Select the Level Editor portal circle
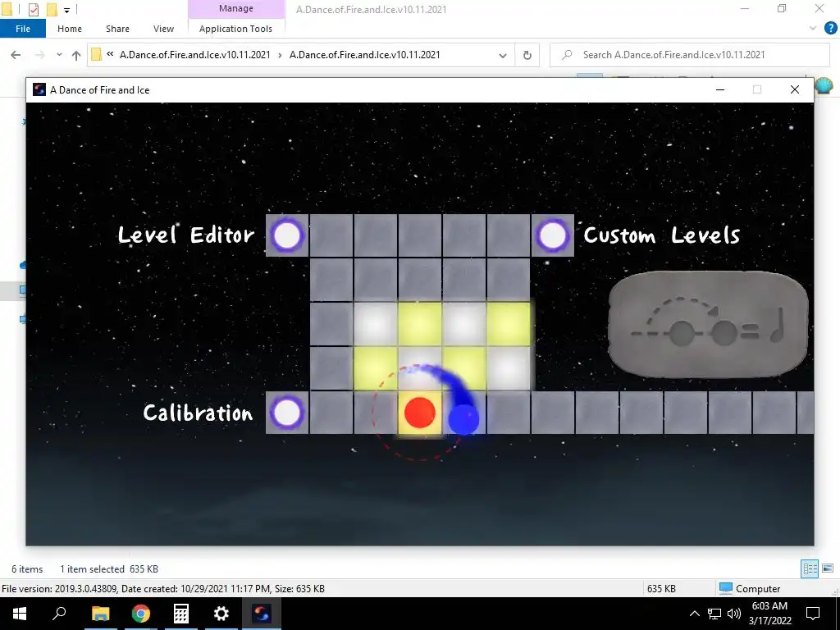This screenshot has height=630, width=840. (287, 235)
